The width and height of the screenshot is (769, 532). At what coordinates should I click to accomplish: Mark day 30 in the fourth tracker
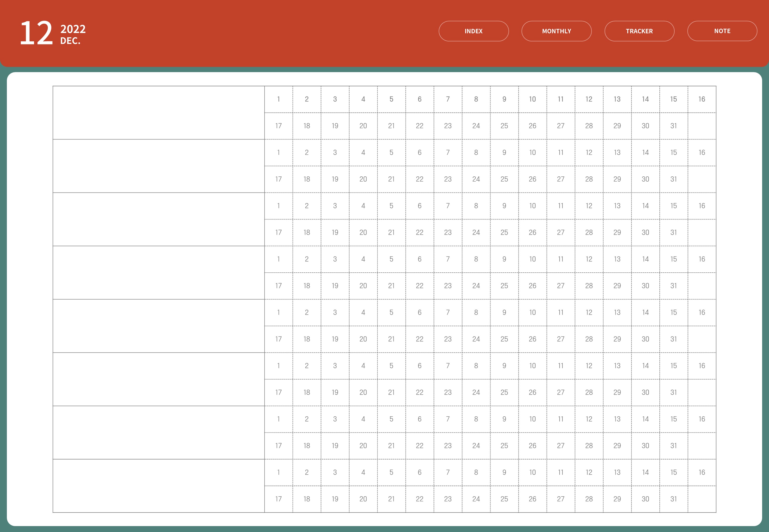point(646,286)
